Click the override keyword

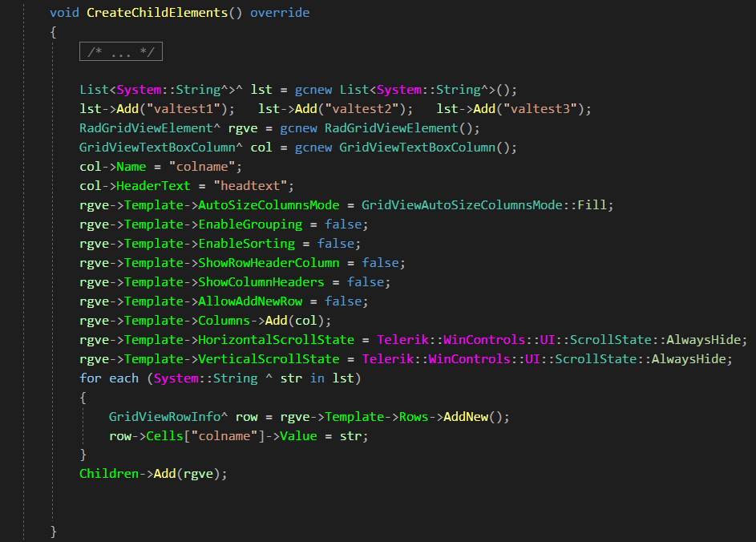tap(280, 13)
